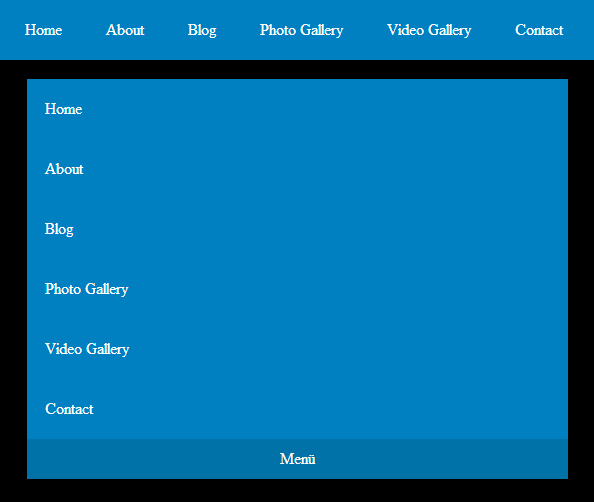Click the Home entry above About in the panel
Viewport: 594px width, 502px height.
(x=297, y=109)
